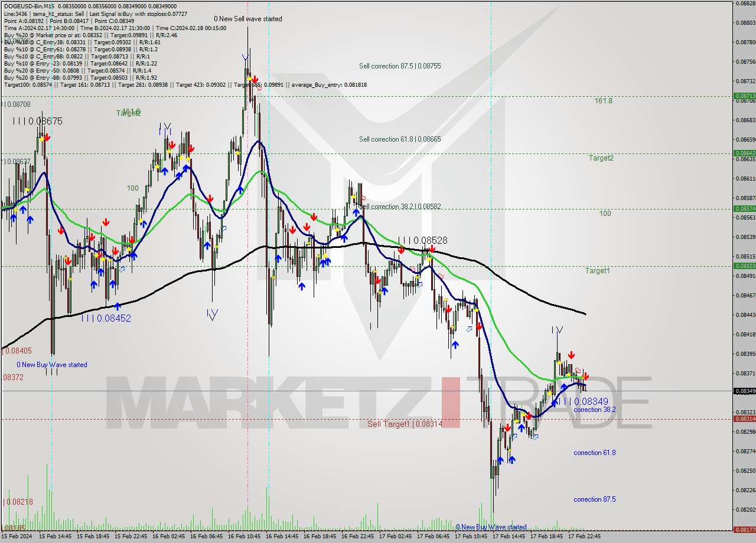This screenshot has width=756, height=543.
Task: Click the 'Buy %20 @ Entry -88: 0.07993' line
Action: coord(80,77)
